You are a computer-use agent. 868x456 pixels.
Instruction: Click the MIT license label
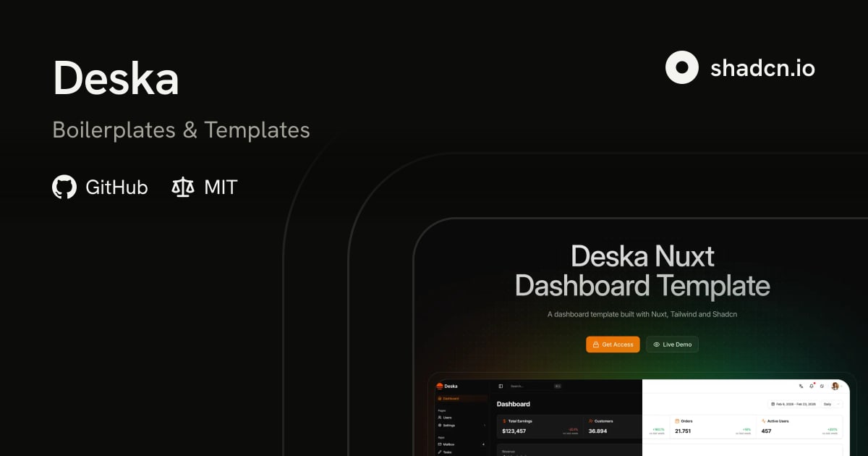[221, 187]
